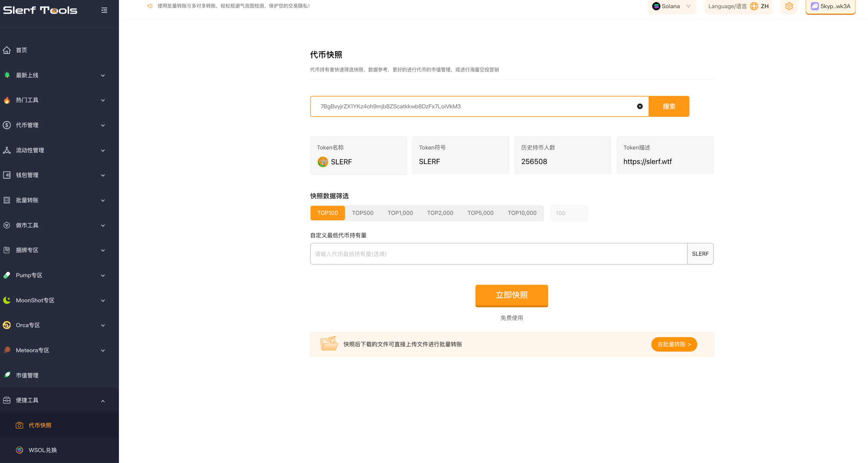Expand the 最新上线 menu chevron

pos(103,76)
